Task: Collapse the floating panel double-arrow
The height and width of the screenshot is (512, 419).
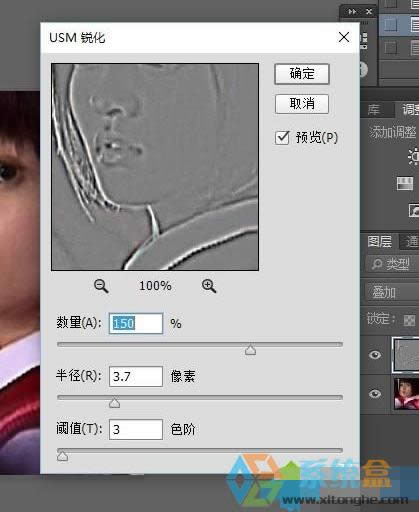Action: point(352,12)
